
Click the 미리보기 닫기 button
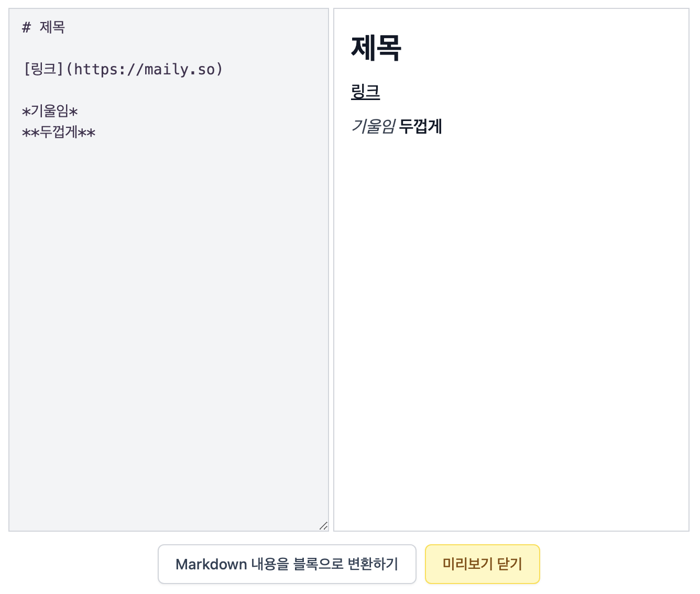tap(482, 564)
